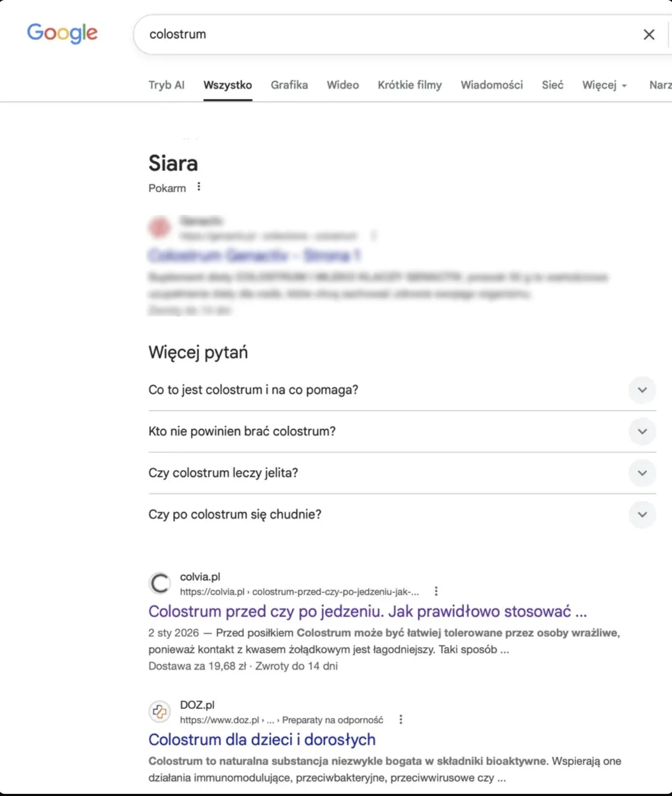
Task: Open the Wiadomości tab
Action: click(x=492, y=85)
